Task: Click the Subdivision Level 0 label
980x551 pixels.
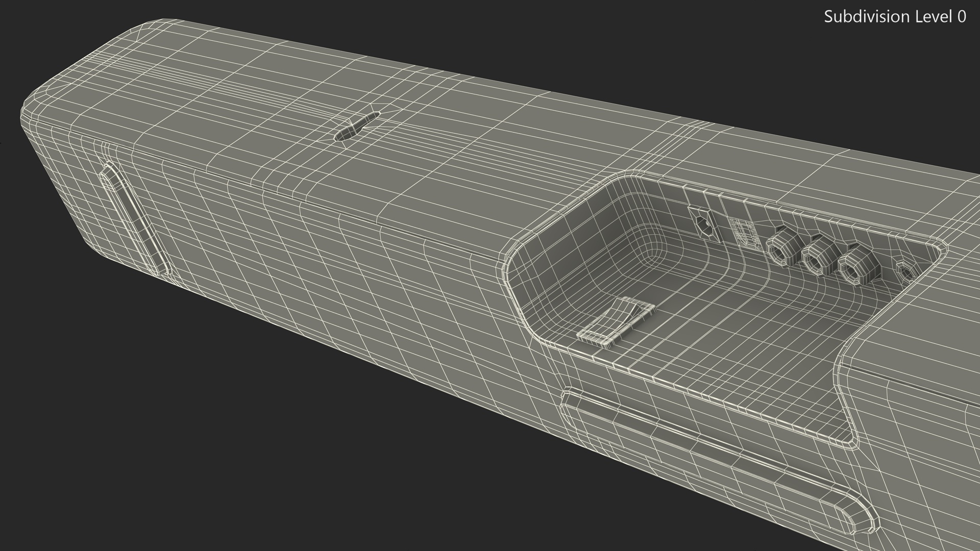Action: [x=895, y=17]
